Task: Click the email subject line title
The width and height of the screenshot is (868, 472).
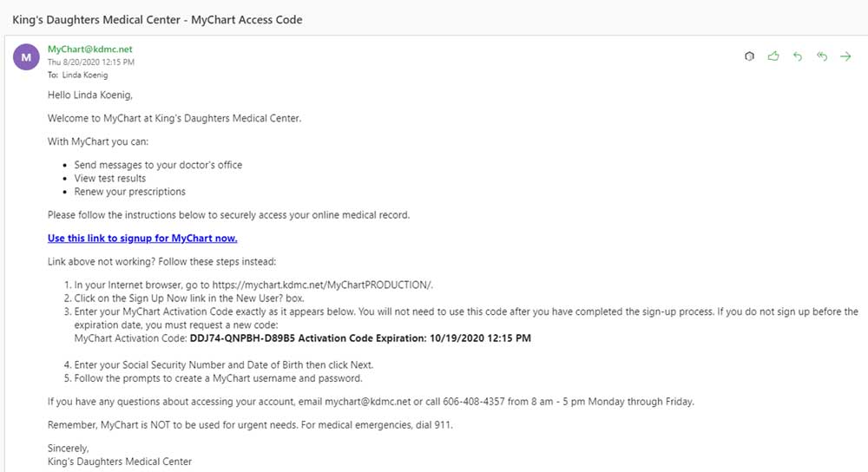Action: 157,19
